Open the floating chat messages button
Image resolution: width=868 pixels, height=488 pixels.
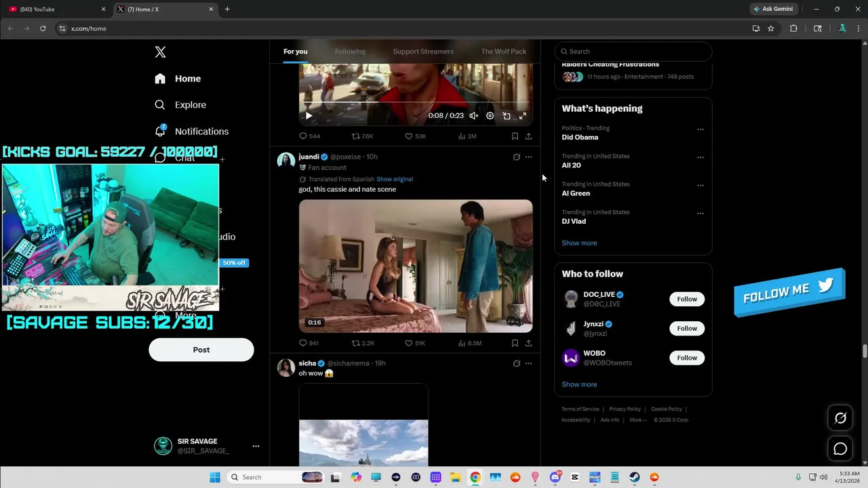pos(840,449)
